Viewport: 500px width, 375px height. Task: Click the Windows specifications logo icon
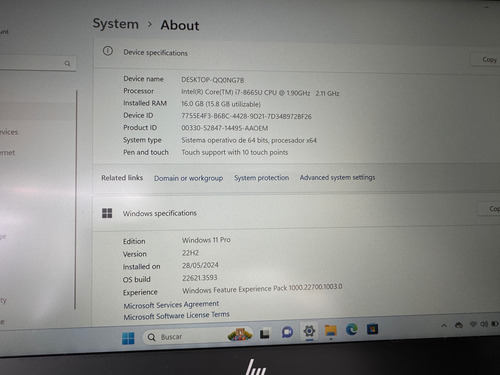(107, 213)
